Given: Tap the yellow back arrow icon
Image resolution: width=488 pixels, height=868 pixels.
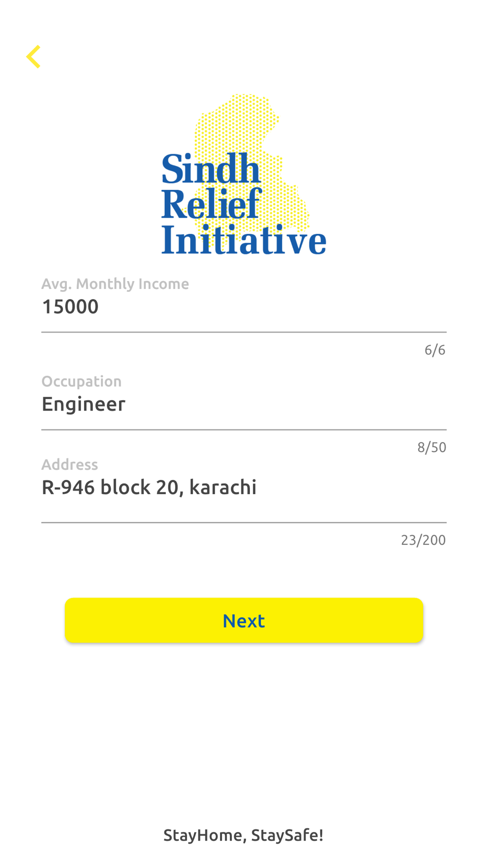Looking at the screenshot, I should 33,57.
